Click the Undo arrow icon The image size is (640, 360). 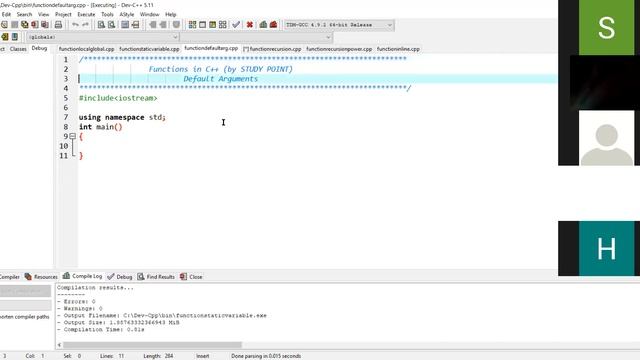tap(75, 25)
